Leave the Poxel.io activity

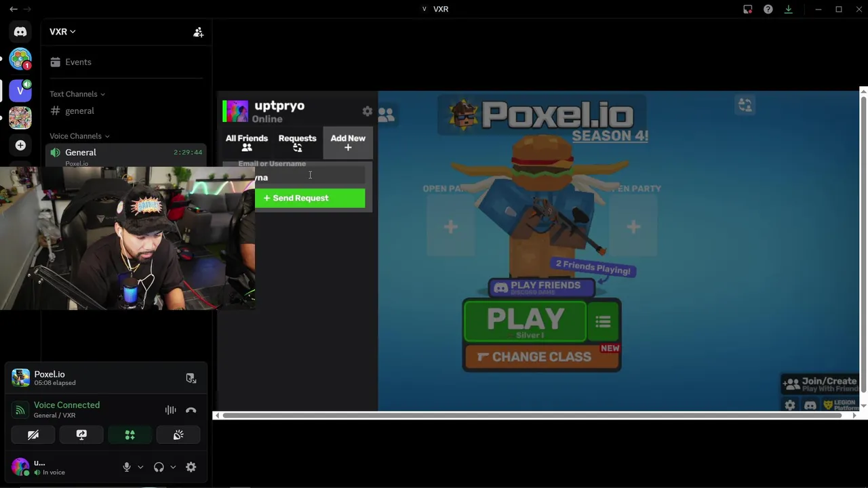(x=191, y=378)
